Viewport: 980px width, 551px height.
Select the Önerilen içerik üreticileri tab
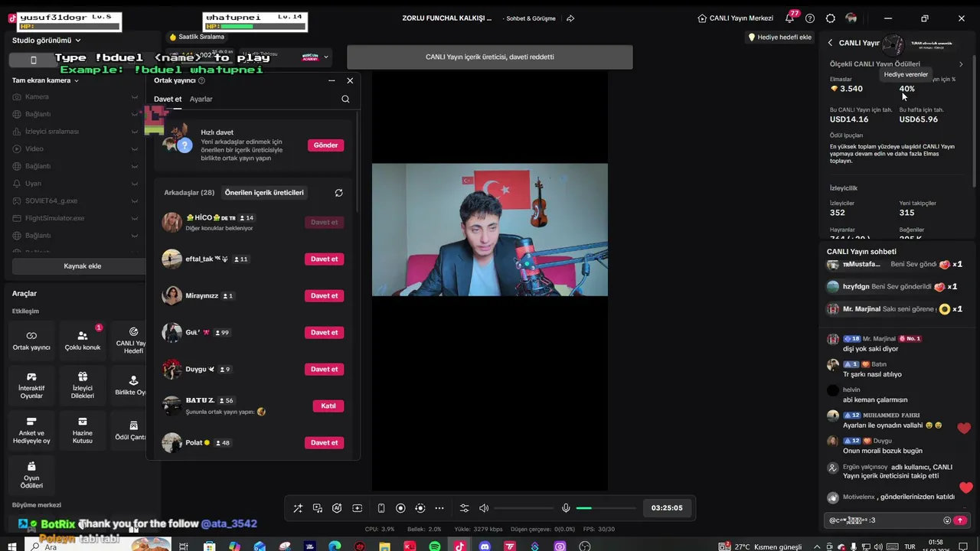click(264, 193)
